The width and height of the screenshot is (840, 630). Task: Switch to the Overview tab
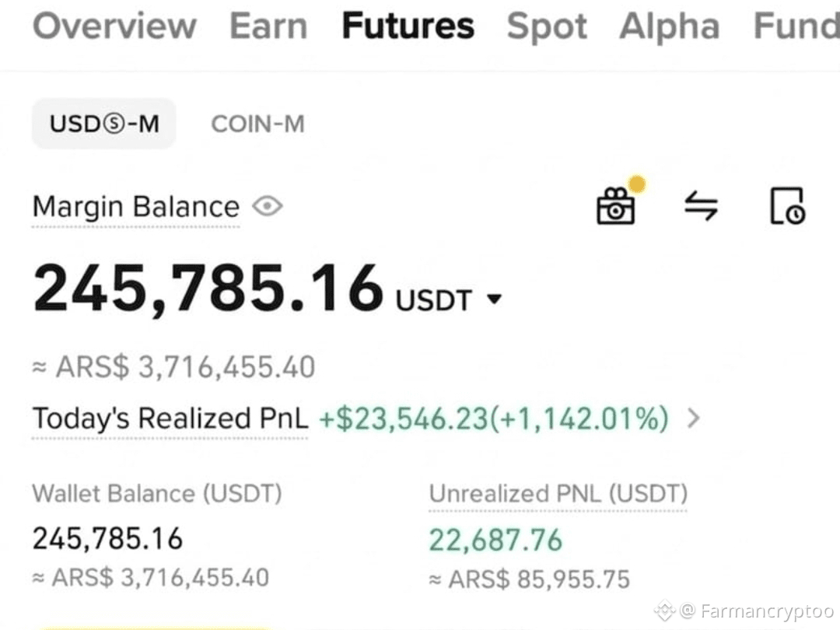114,26
